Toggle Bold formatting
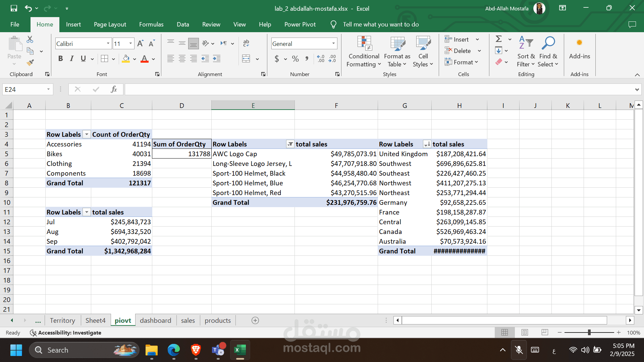Screen dimensions: 644x362 [x=60, y=59]
